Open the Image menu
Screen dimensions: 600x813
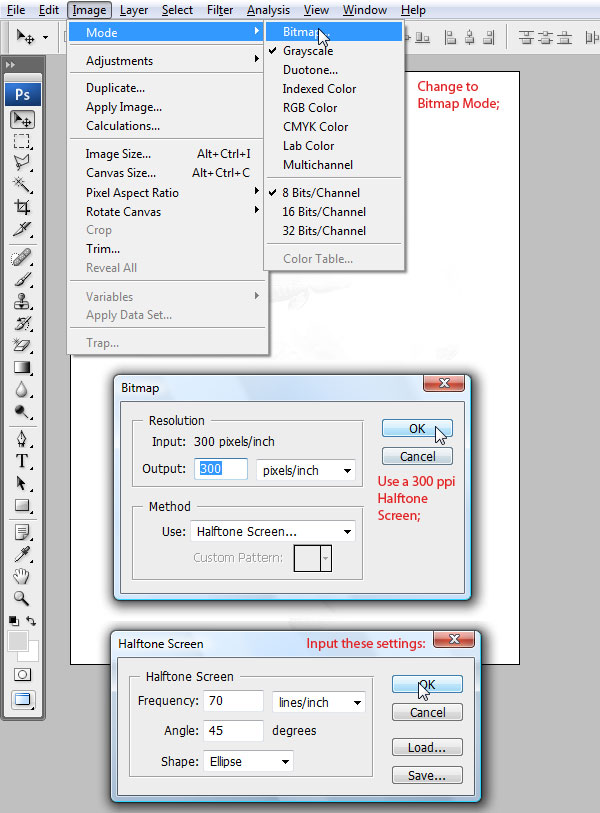(89, 10)
